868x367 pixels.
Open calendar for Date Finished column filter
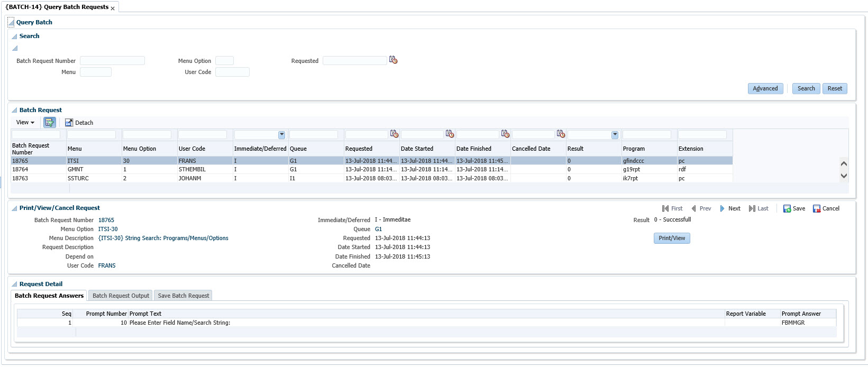click(x=505, y=134)
